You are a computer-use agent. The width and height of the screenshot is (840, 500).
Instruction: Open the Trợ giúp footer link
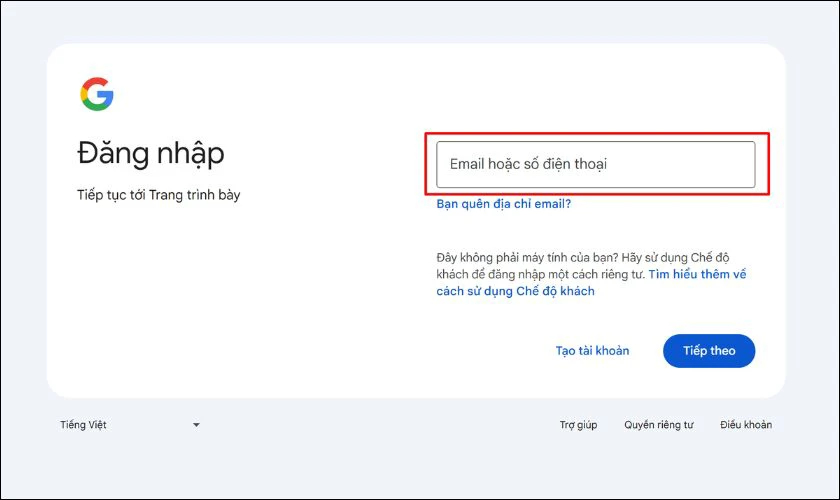click(579, 425)
